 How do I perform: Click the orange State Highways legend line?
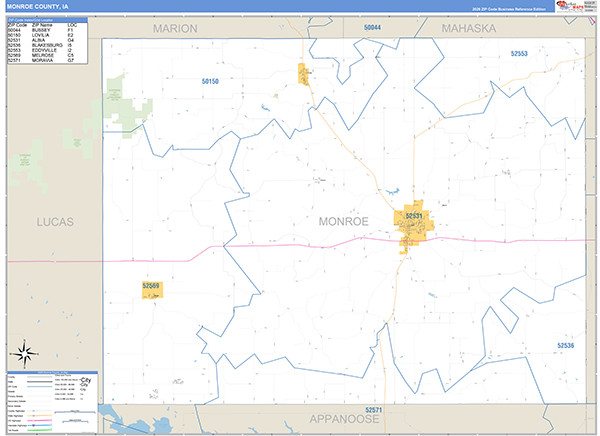point(39,415)
